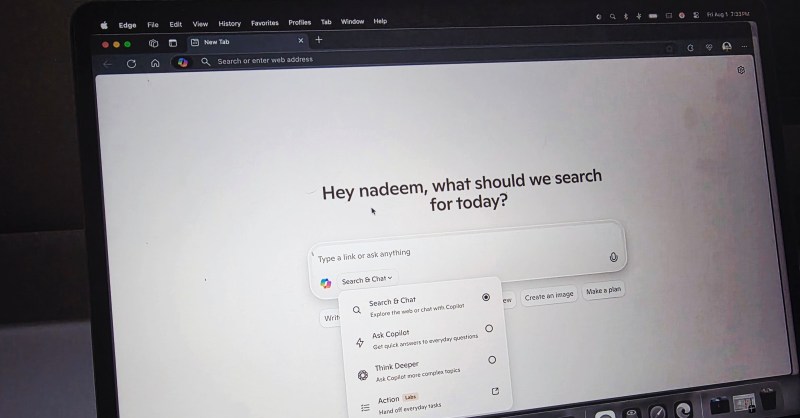The image size is (800, 418).
Task: Open the View menu
Action: pyautogui.click(x=200, y=24)
